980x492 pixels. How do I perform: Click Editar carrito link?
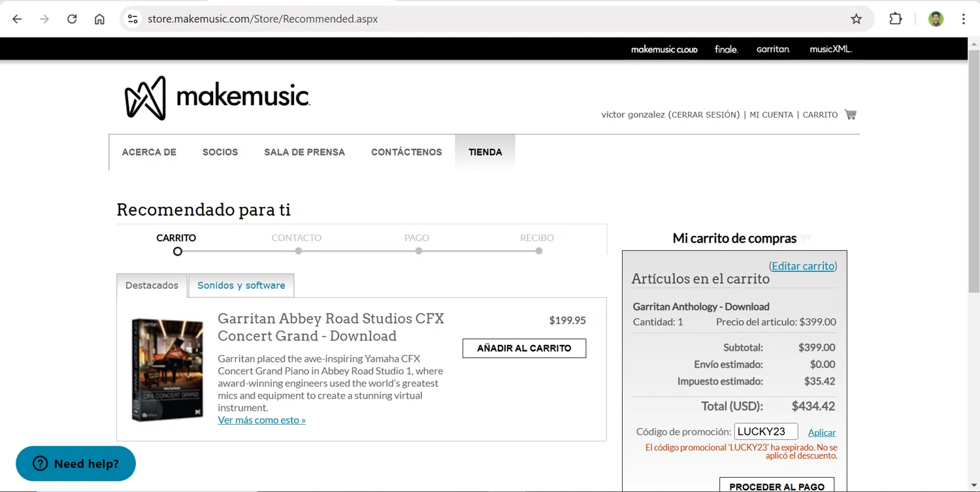point(803,266)
